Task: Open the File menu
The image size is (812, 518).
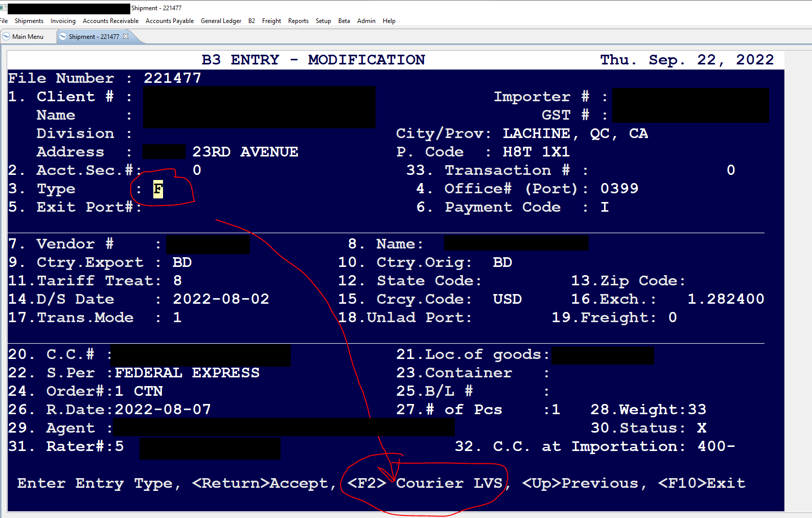Action: (4, 21)
